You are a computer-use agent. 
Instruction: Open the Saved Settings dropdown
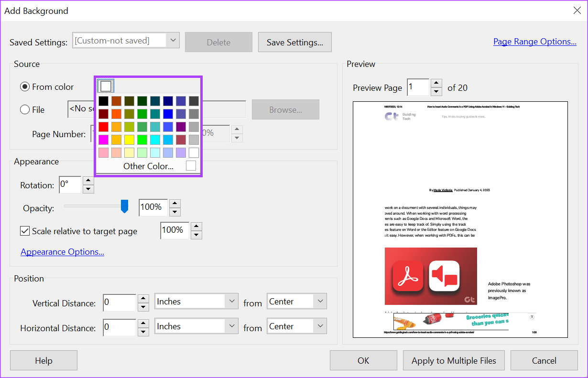click(x=173, y=41)
